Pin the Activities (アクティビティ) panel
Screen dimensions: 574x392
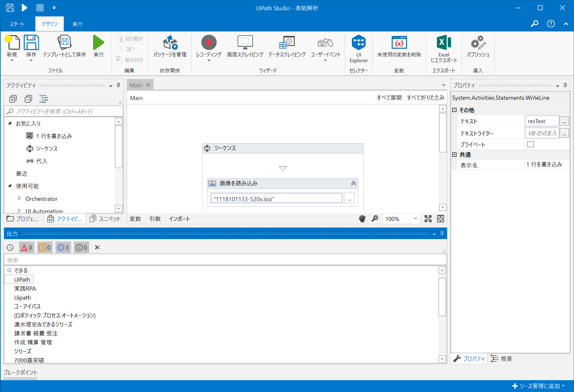pos(118,85)
